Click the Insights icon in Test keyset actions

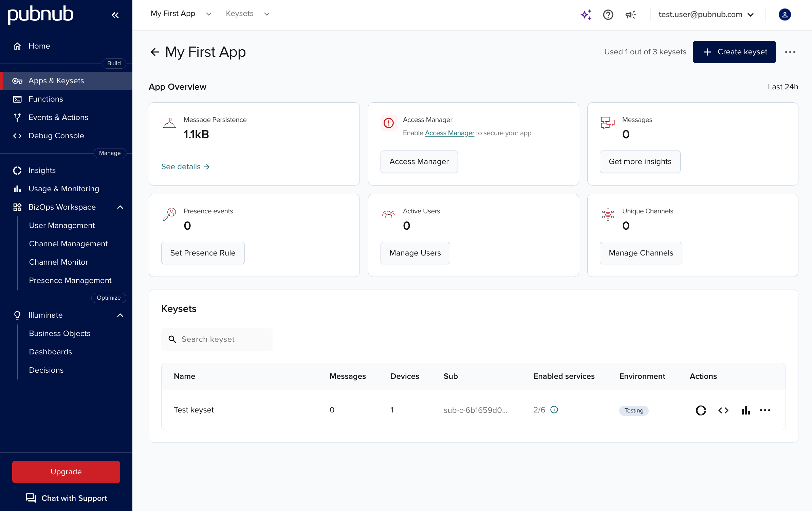point(701,410)
